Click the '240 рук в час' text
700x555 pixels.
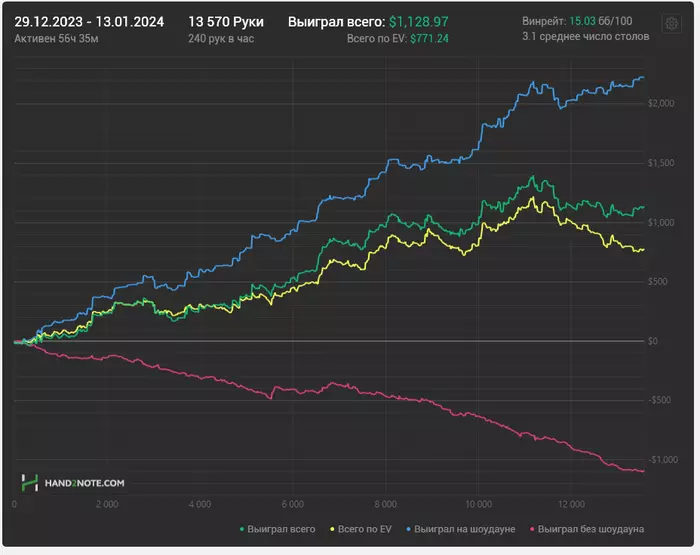click(x=221, y=39)
